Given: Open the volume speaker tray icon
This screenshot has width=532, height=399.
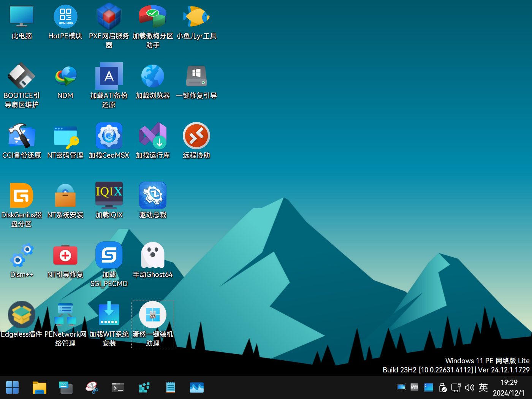Looking at the screenshot, I should coord(470,387).
